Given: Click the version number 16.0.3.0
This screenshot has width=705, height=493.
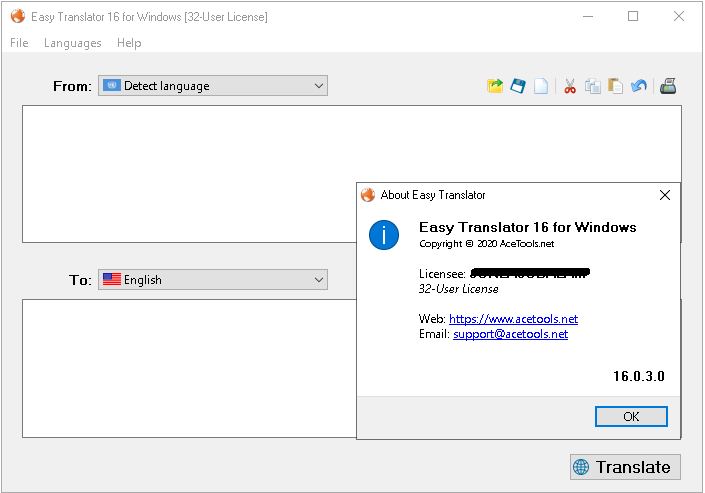Looking at the screenshot, I should [639, 376].
